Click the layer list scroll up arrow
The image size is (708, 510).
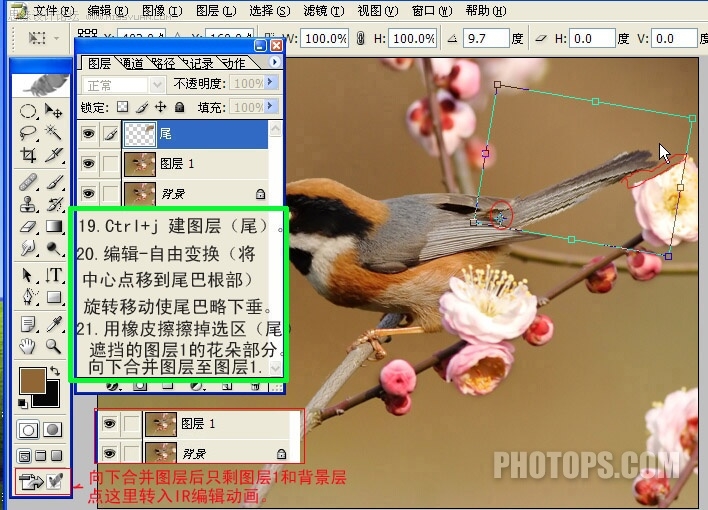pos(275,130)
